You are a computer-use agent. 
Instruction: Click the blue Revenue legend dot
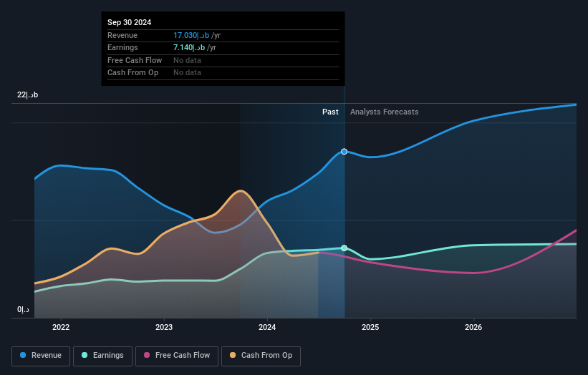pos(23,355)
